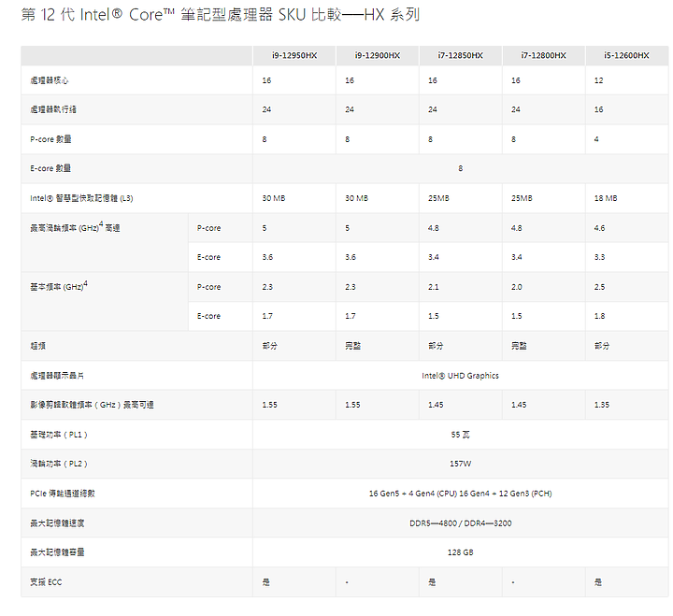Click the 'P-core 數量' row label
Image resolution: width=673 pixels, height=616 pixels.
(x=50, y=139)
